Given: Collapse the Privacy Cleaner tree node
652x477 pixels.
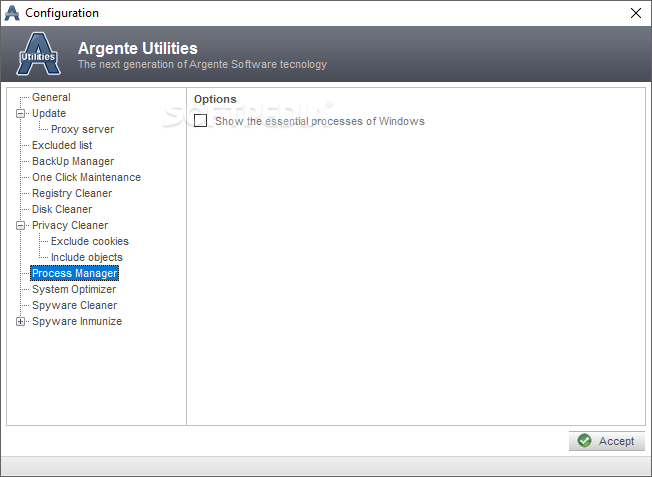Looking at the screenshot, I should click(x=20, y=225).
